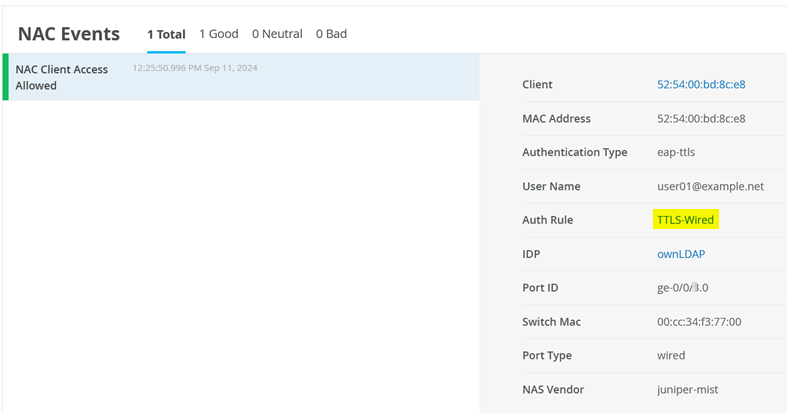Switch to the 1 Total tab
Image resolution: width=787 pixels, height=413 pixels.
tap(166, 34)
